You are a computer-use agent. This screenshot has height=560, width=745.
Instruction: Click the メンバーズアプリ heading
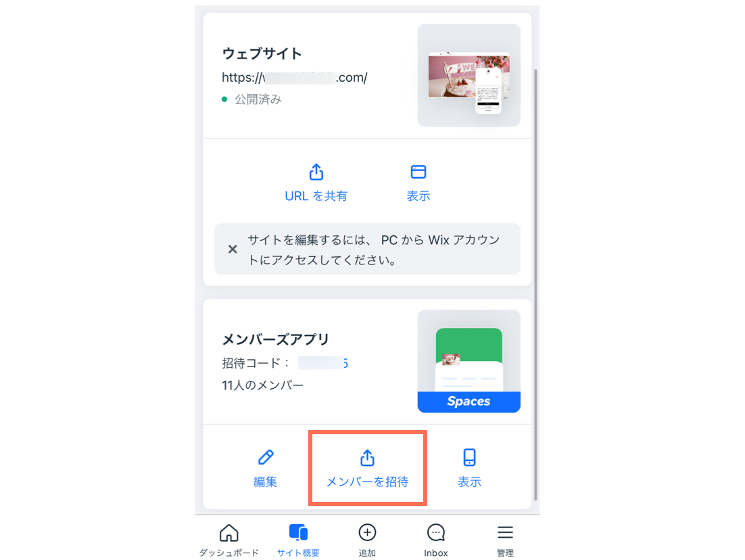[276, 340]
